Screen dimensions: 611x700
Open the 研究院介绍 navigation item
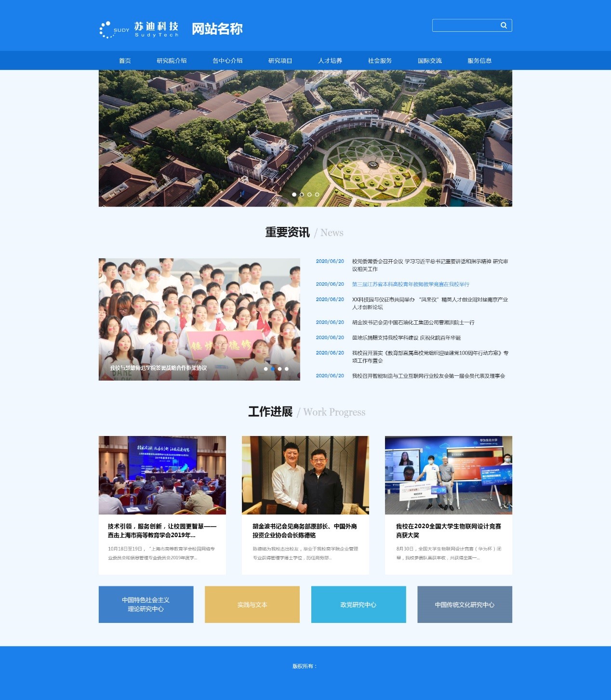point(172,61)
